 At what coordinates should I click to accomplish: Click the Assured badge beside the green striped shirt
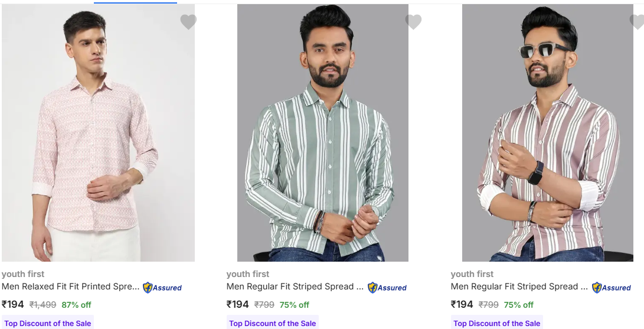(387, 288)
